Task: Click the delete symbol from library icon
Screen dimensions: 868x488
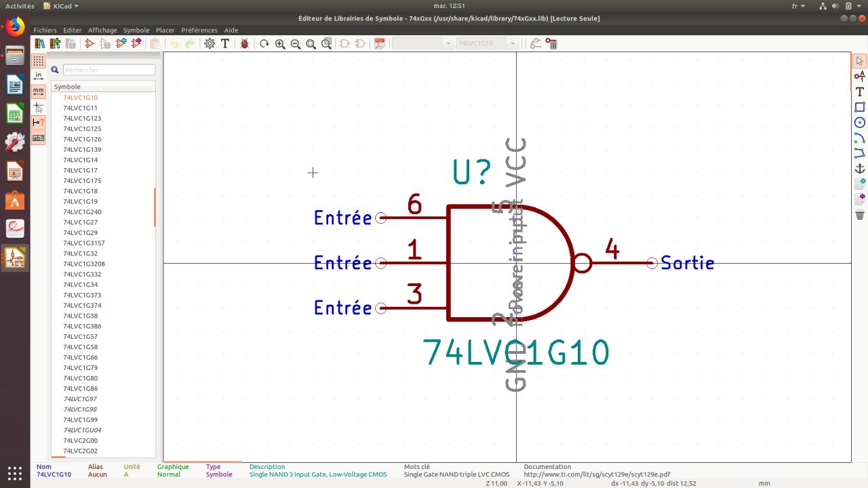Action: pyautogui.click(x=551, y=43)
